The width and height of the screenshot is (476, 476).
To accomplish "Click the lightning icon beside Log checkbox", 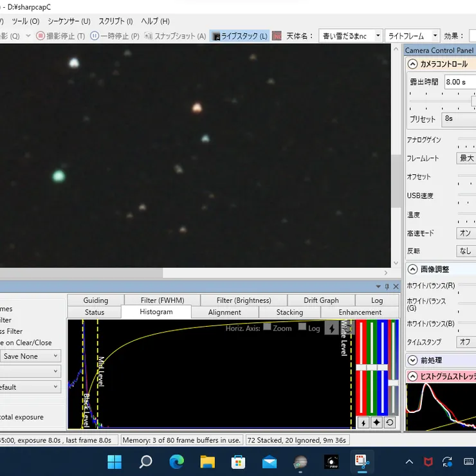I will click(x=332, y=329).
